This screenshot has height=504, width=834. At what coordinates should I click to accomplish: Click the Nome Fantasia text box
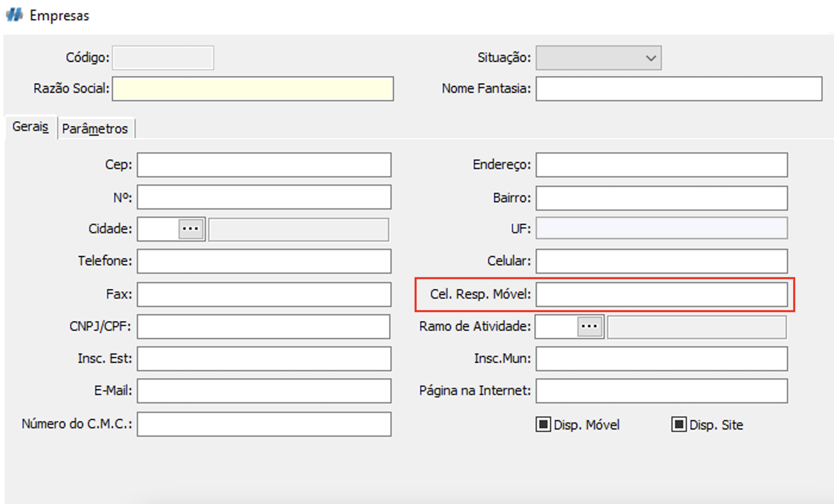[x=678, y=89]
